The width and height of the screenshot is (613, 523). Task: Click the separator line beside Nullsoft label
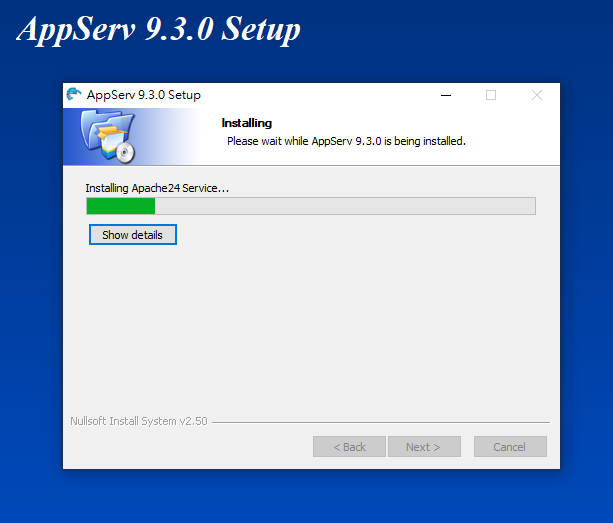coord(381,422)
